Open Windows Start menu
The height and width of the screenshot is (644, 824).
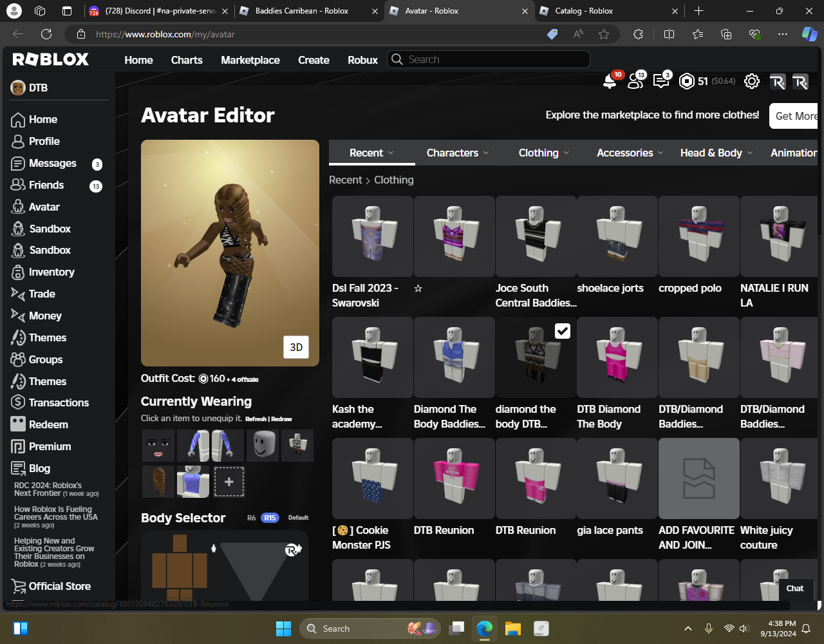pyautogui.click(x=283, y=629)
